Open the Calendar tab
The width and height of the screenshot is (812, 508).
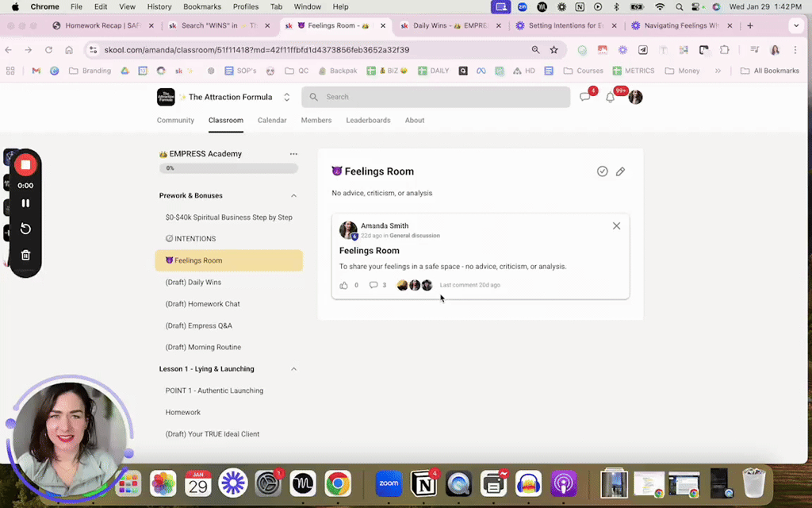[x=272, y=121]
